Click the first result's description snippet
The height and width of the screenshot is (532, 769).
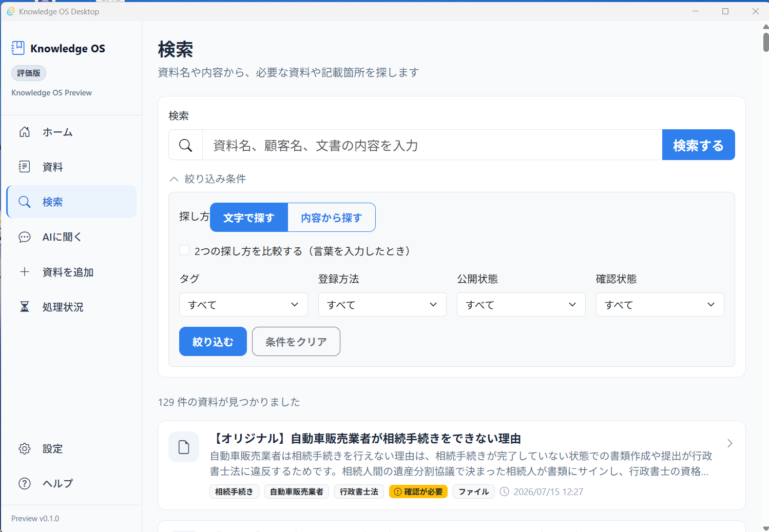pos(461,463)
